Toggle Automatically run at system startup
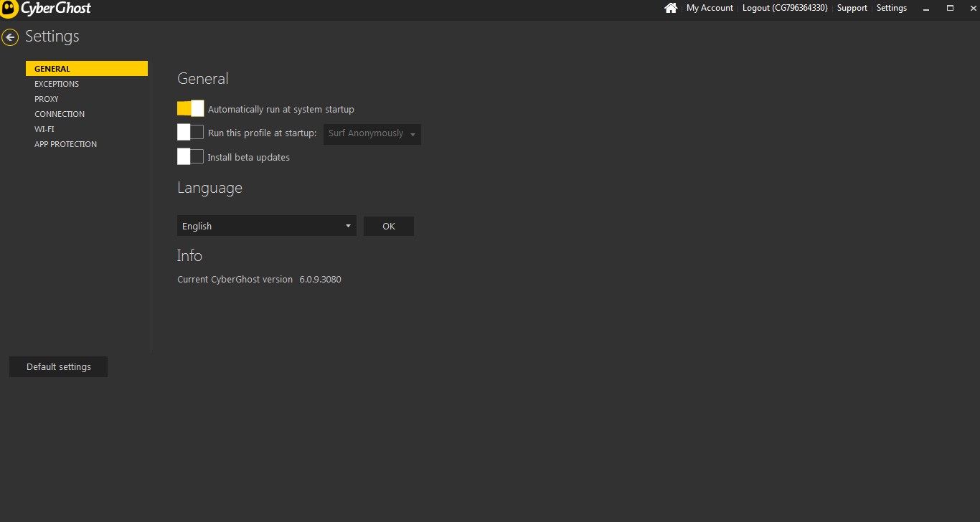This screenshot has height=522, width=980. pos(191,108)
